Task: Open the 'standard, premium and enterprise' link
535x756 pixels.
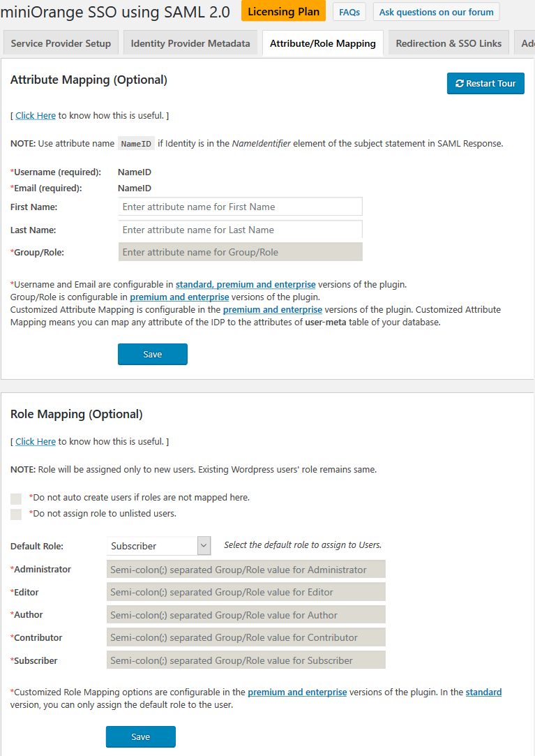Action: 245,284
